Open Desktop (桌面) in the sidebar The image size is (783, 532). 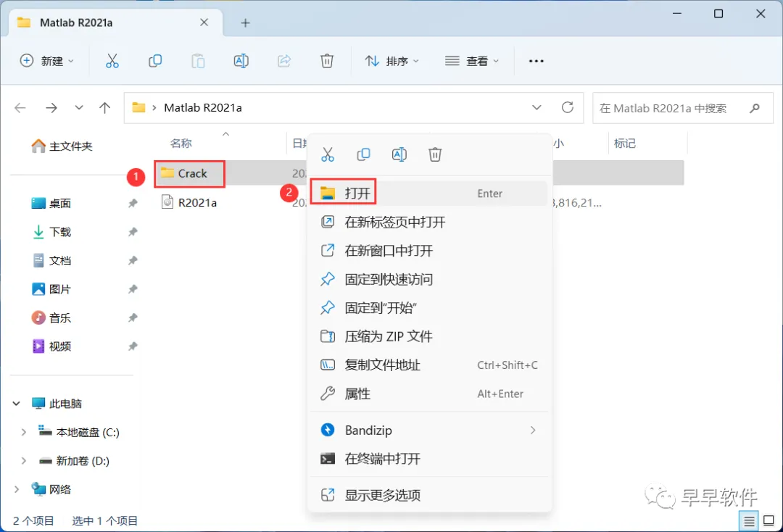tap(51, 203)
